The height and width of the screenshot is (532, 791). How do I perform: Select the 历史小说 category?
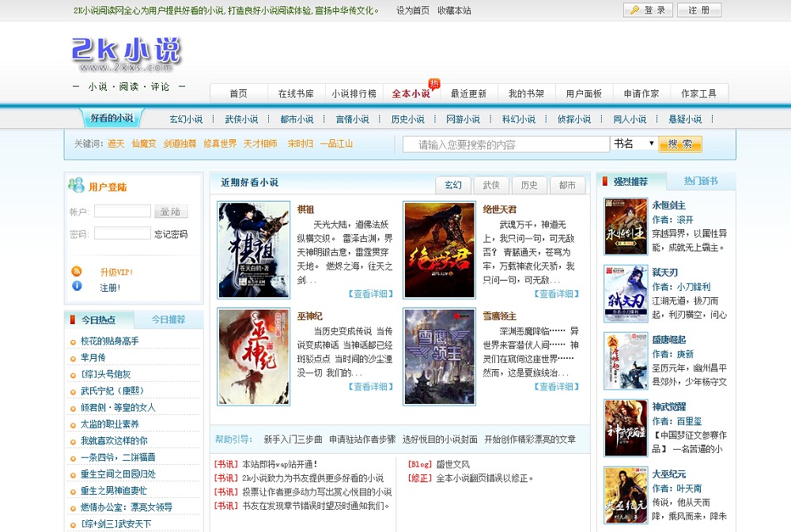coord(407,119)
